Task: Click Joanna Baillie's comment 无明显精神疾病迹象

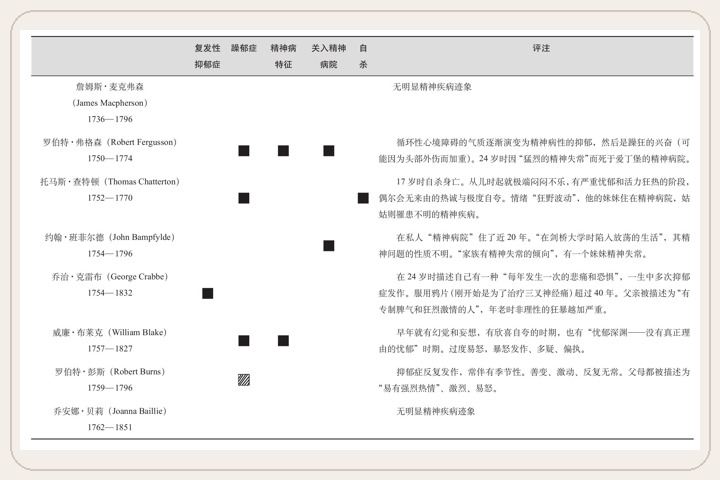Action: 435,411
